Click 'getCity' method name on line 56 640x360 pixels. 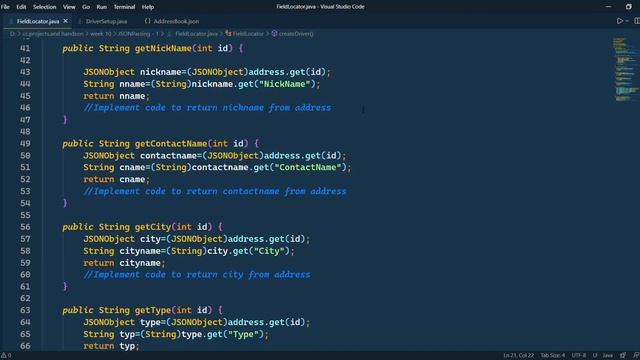click(x=153, y=227)
